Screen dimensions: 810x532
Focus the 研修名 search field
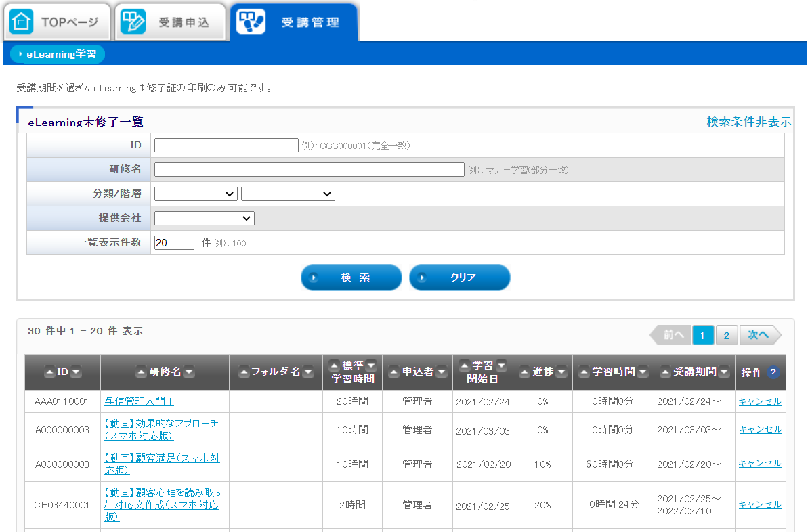(309, 169)
